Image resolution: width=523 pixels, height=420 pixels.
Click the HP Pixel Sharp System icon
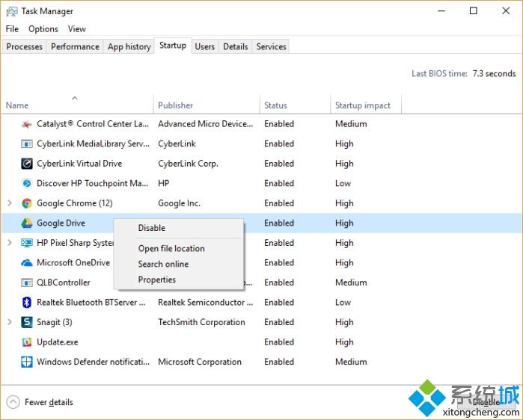pos(27,243)
